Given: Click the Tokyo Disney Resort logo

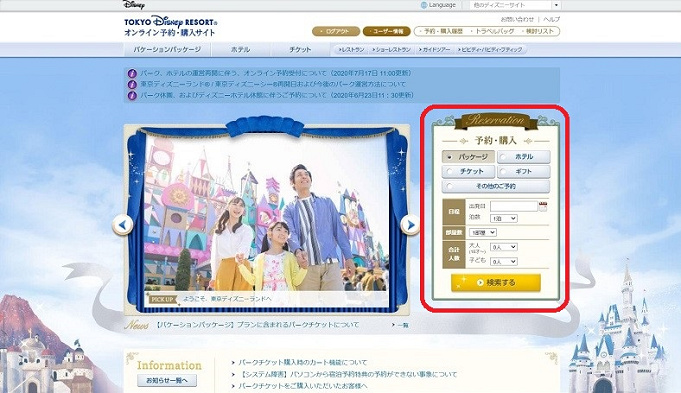Looking at the screenshot, I should pos(170,26).
